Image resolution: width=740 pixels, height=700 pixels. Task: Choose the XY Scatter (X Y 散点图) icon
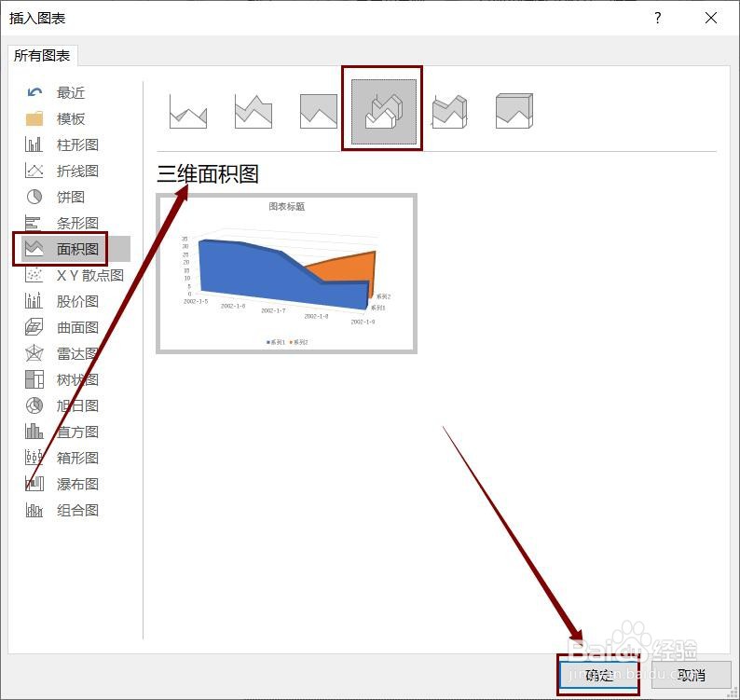pos(34,275)
